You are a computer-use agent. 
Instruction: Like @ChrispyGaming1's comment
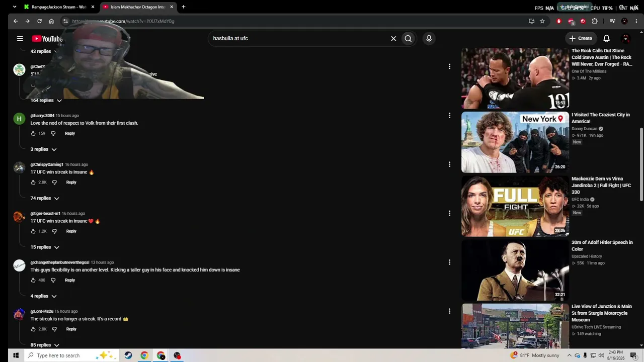point(33,182)
